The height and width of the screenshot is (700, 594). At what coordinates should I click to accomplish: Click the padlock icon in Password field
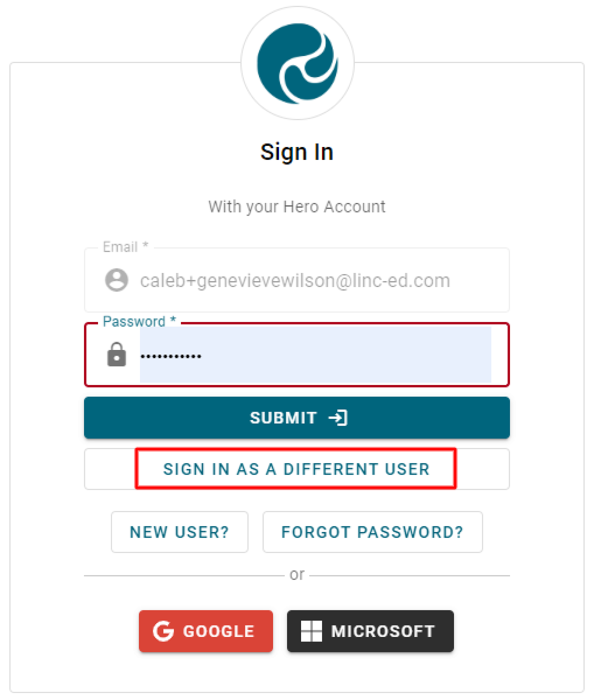pyautogui.click(x=117, y=355)
